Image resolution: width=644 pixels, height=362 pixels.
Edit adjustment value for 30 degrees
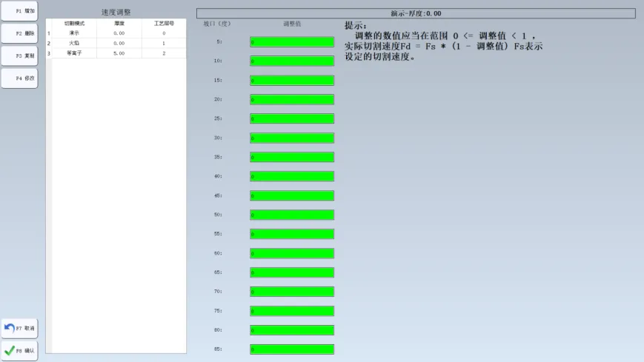(x=292, y=138)
